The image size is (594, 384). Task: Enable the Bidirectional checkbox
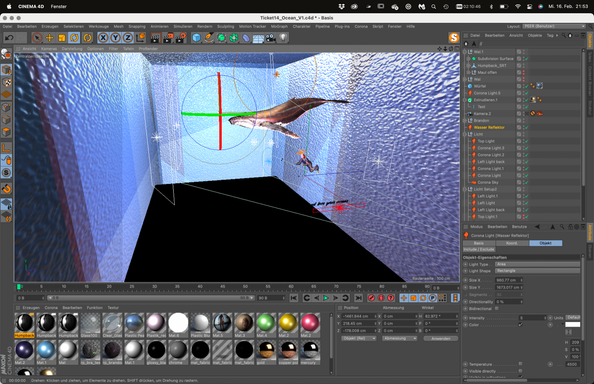[497, 309]
